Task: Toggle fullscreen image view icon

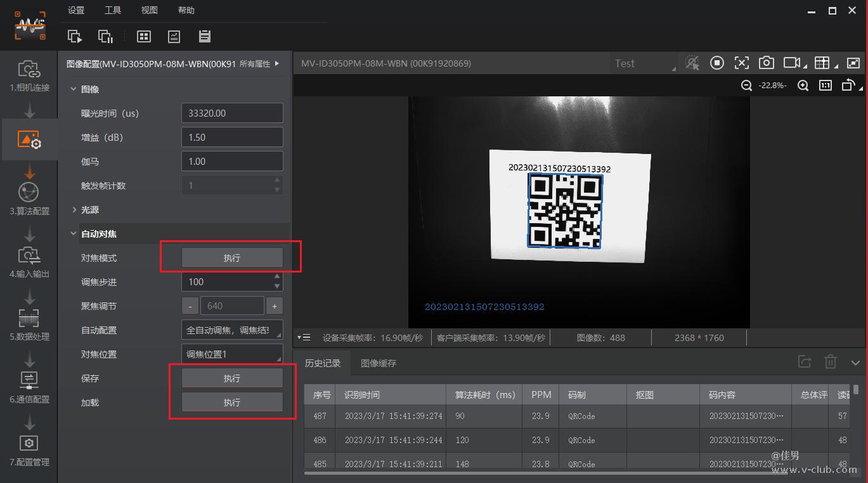Action: click(853, 63)
